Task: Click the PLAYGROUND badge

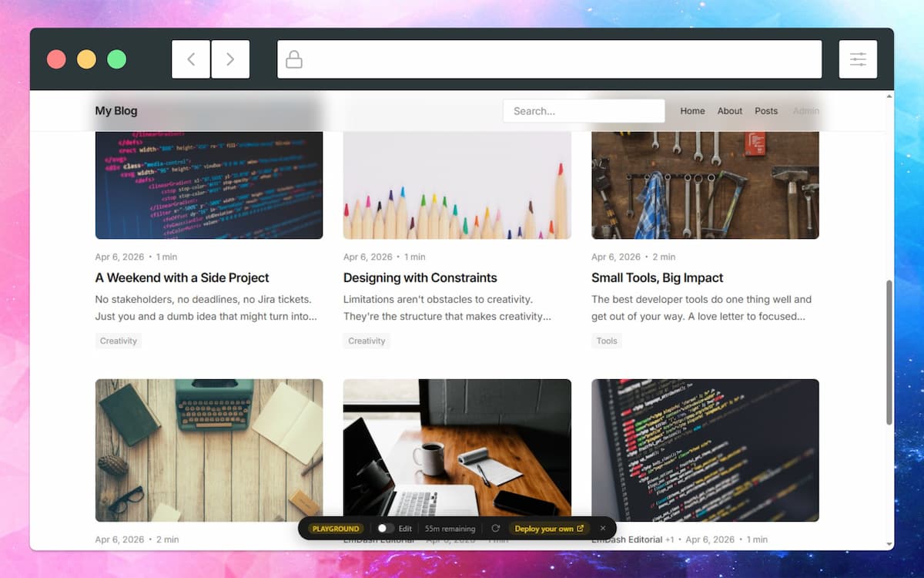Action: [x=336, y=528]
